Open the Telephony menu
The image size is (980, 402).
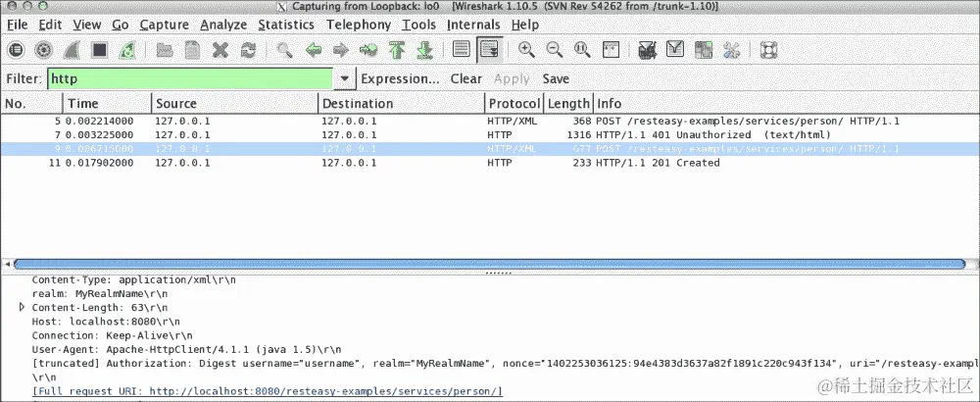(x=359, y=25)
